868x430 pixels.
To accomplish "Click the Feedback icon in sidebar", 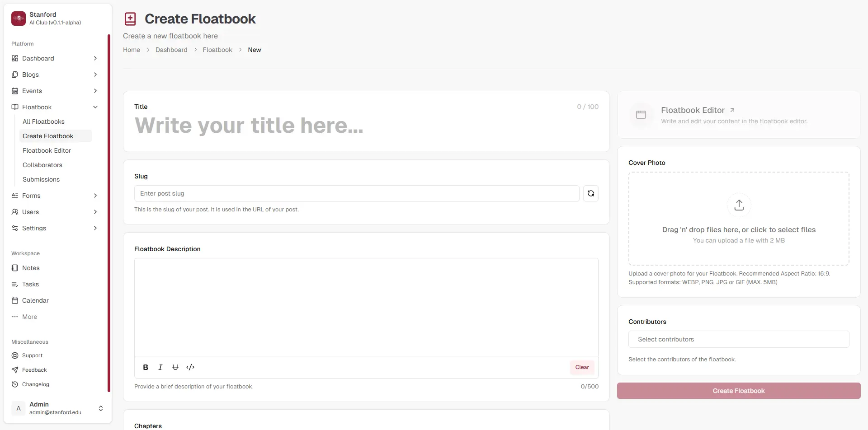I will pos(15,369).
